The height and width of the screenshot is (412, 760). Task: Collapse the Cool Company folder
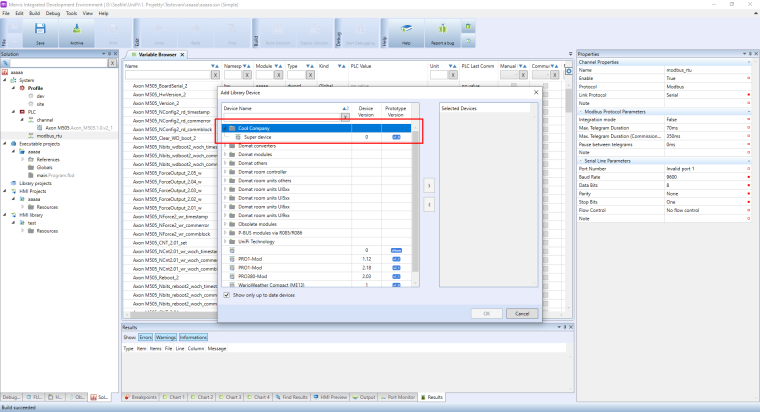(x=224, y=129)
